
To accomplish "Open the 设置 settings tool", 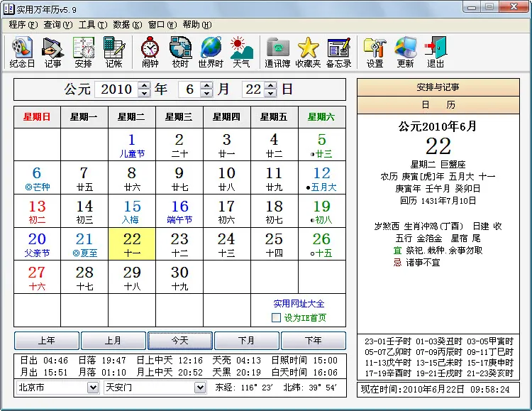I will (375, 53).
